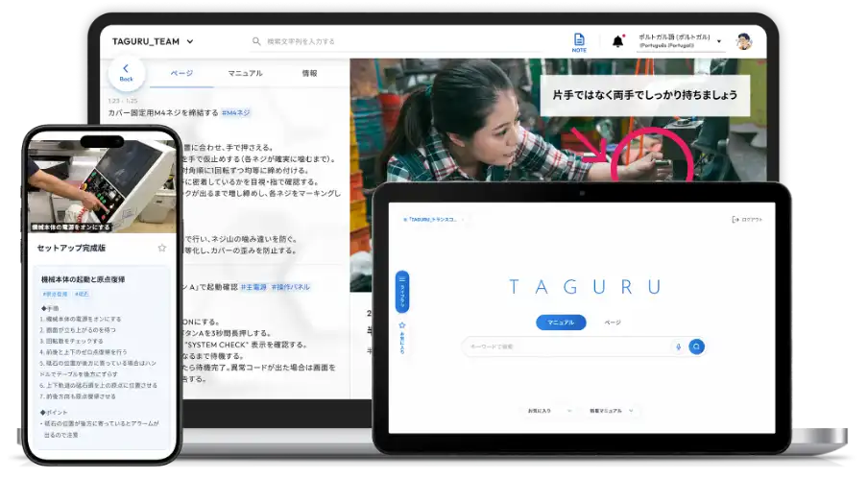Click the search magnifier icon on laptop

point(256,41)
